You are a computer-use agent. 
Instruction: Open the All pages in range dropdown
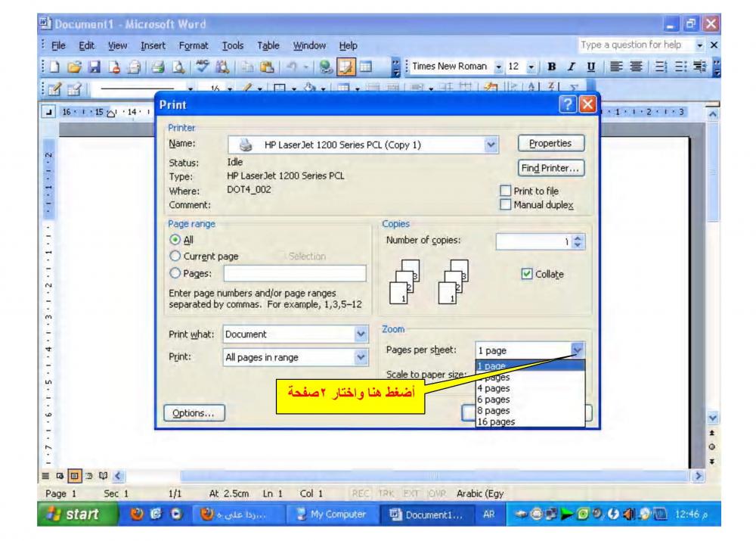point(361,357)
